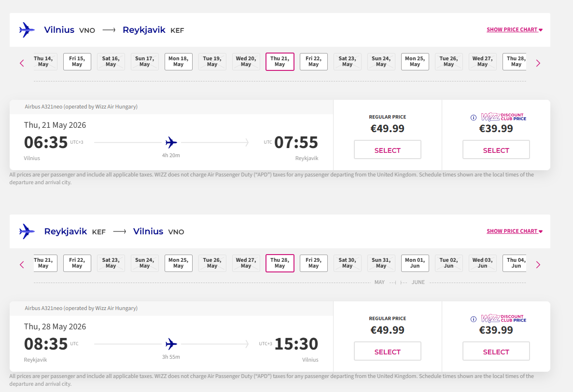Choose return date Thu 04, Jun
This screenshot has height=392, width=573.
(516, 263)
